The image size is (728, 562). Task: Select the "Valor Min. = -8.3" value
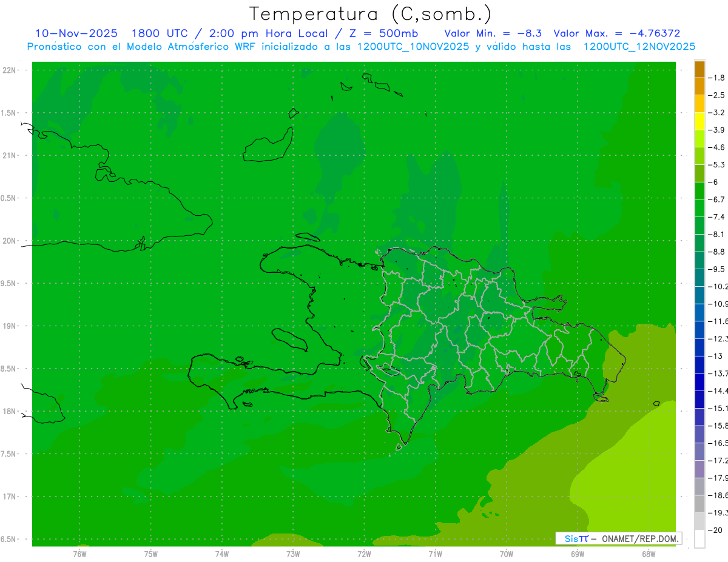pos(493,33)
